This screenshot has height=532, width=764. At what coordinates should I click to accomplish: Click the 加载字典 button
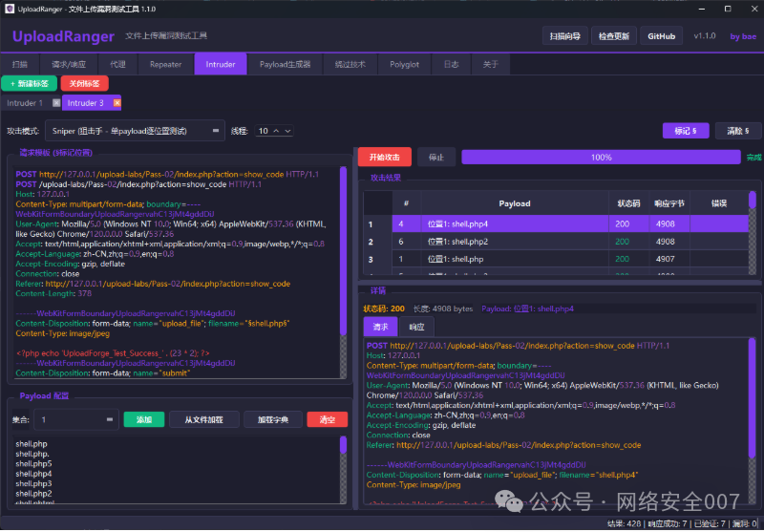point(273,419)
